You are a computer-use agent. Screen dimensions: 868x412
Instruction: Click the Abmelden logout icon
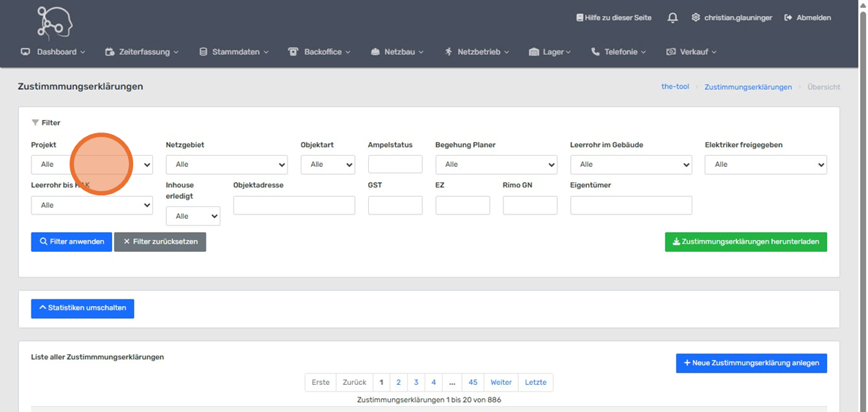(788, 18)
